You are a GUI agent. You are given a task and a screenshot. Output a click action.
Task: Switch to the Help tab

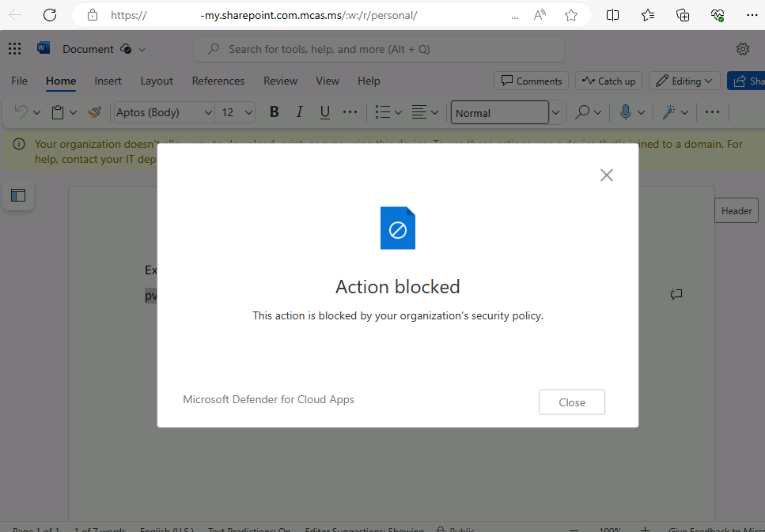tap(369, 81)
